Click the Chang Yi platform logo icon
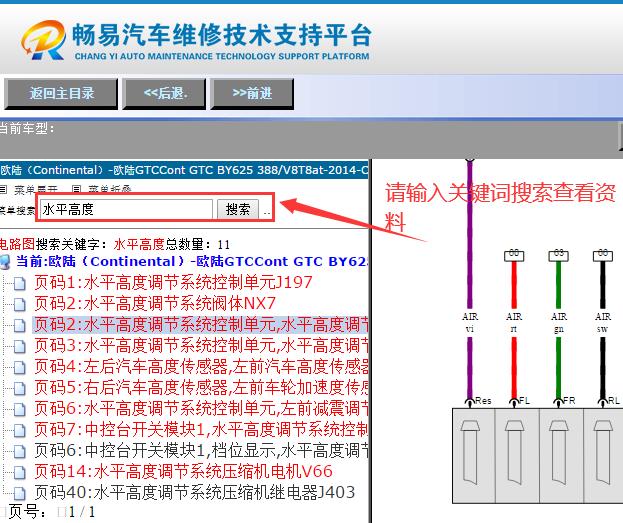Image resolution: width=623 pixels, height=523 pixels. [x=44, y=40]
